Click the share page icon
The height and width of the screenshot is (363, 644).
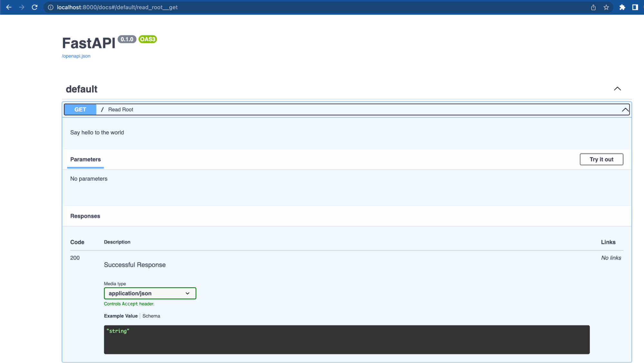(x=593, y=7)
